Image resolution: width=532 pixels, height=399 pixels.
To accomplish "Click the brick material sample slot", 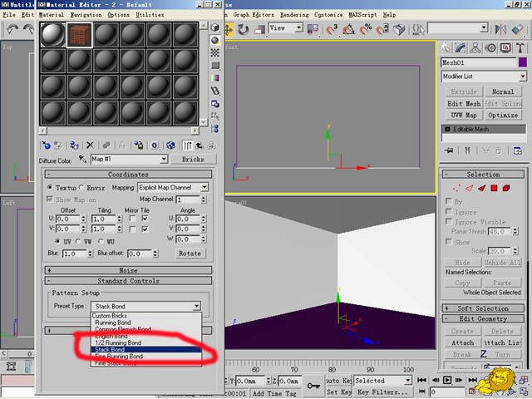I will [x=81, y=36].
